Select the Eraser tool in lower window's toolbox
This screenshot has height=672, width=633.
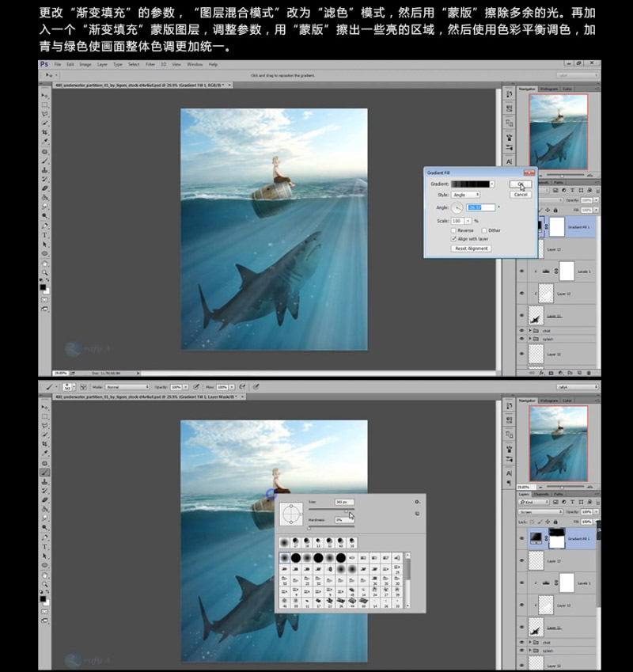point(45,499)
